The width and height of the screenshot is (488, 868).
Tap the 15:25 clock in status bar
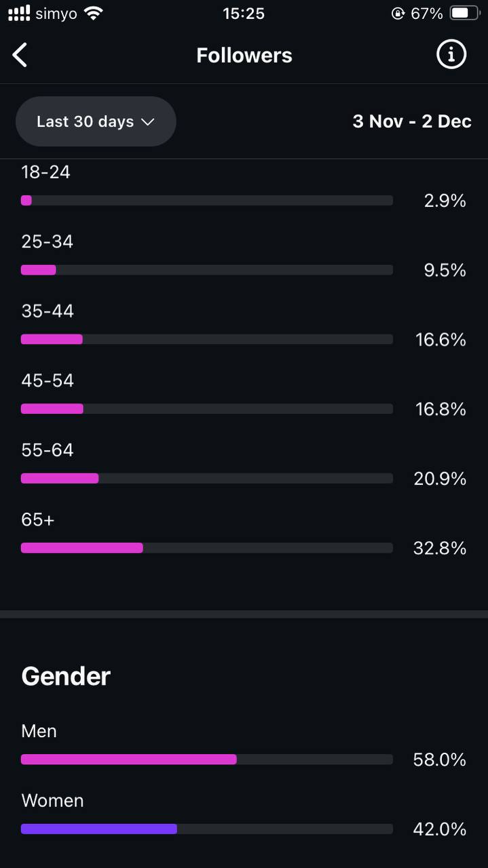click(243, 13)
